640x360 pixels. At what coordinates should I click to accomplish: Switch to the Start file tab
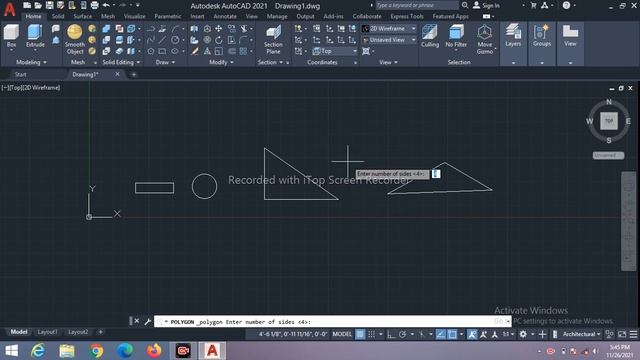[20, 74]
